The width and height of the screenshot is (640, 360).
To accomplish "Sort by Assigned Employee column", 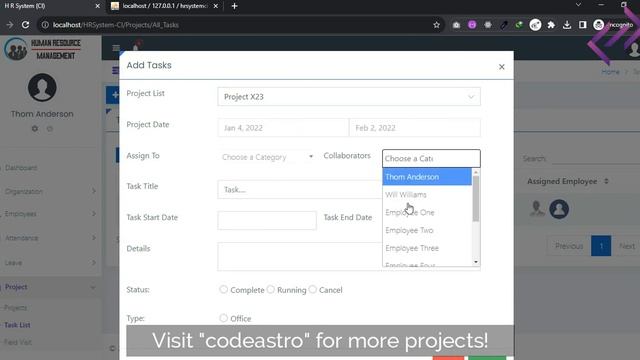I will pos(567,181).
